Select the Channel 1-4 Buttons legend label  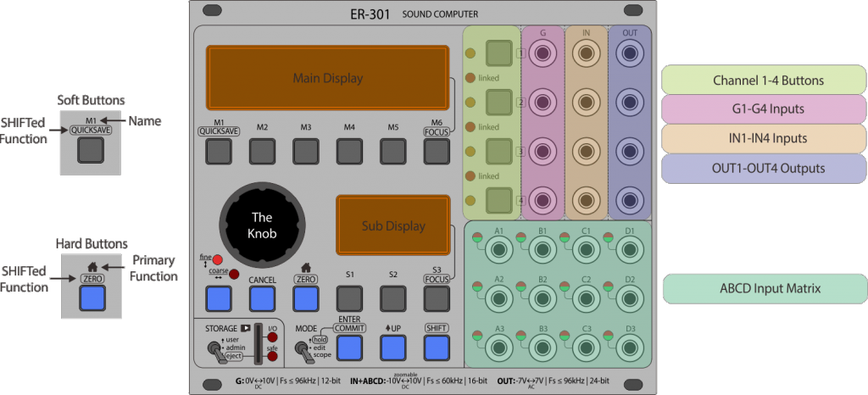(x=764, y=81)
